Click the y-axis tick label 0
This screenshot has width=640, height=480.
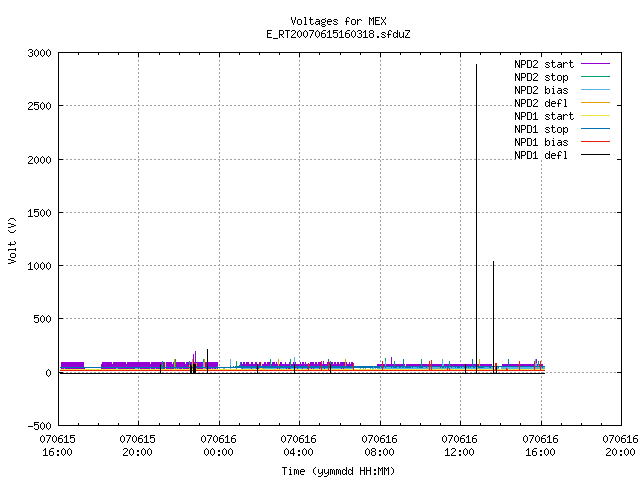tap(49, 373)
